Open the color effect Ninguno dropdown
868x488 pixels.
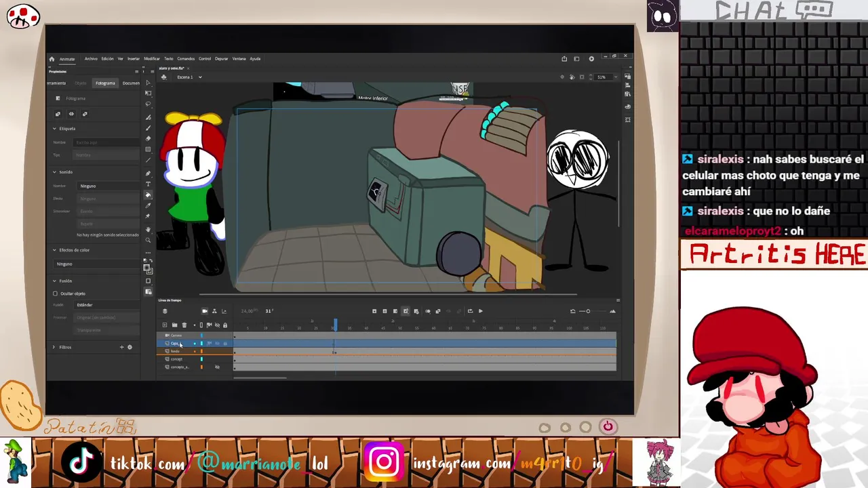[x=96, y=264]
